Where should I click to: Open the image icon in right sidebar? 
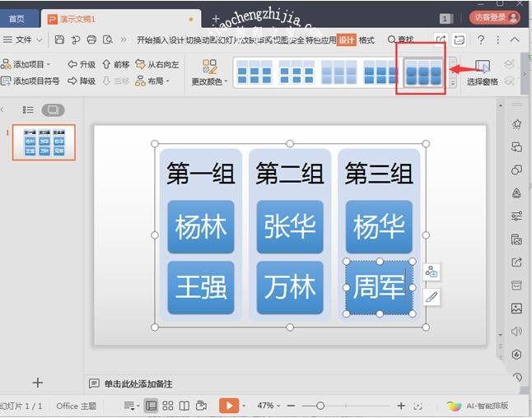(516, 309)
